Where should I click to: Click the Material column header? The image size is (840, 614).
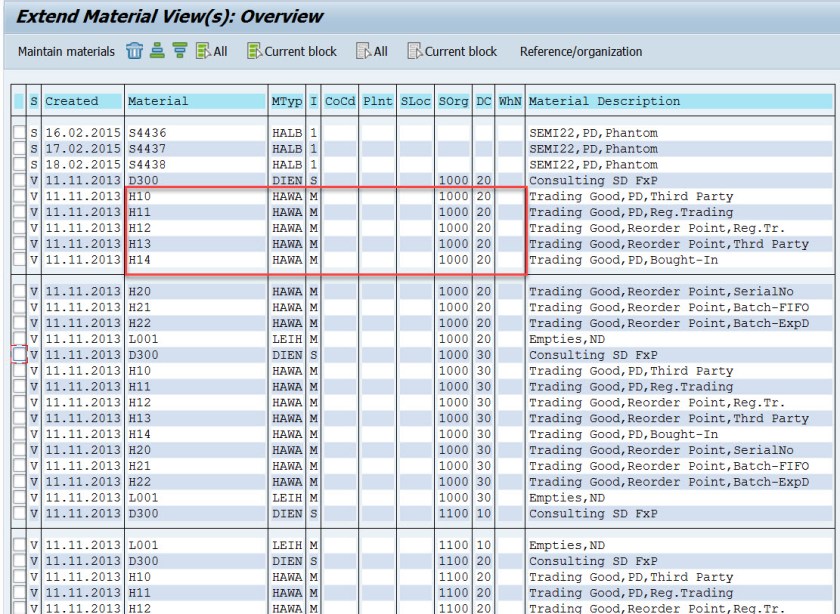tap(157, 101)
